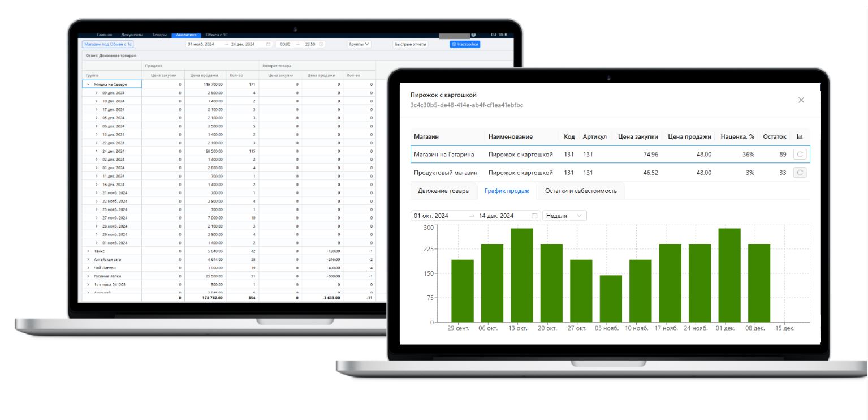Change the RUB currency selector

point(503,35)
